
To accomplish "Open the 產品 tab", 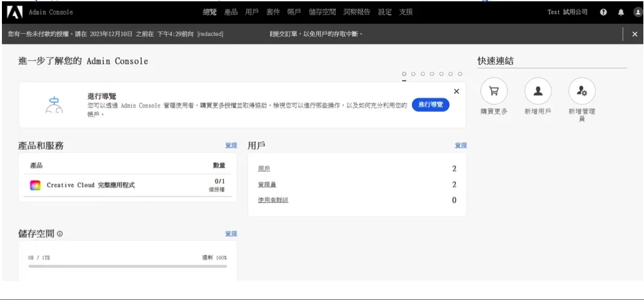I will coord(231,12).
